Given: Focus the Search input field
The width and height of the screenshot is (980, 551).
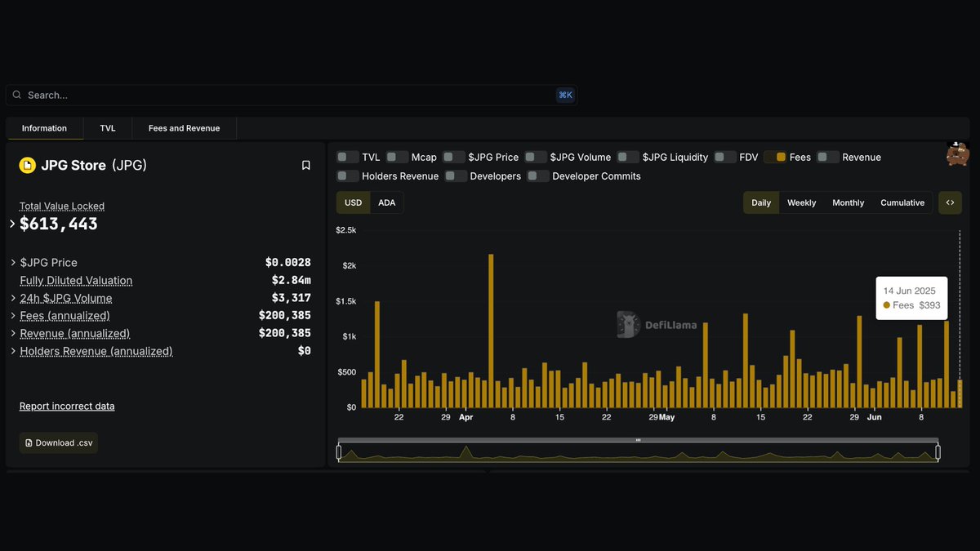Looking at the screenshot, I should coord(292,95).
